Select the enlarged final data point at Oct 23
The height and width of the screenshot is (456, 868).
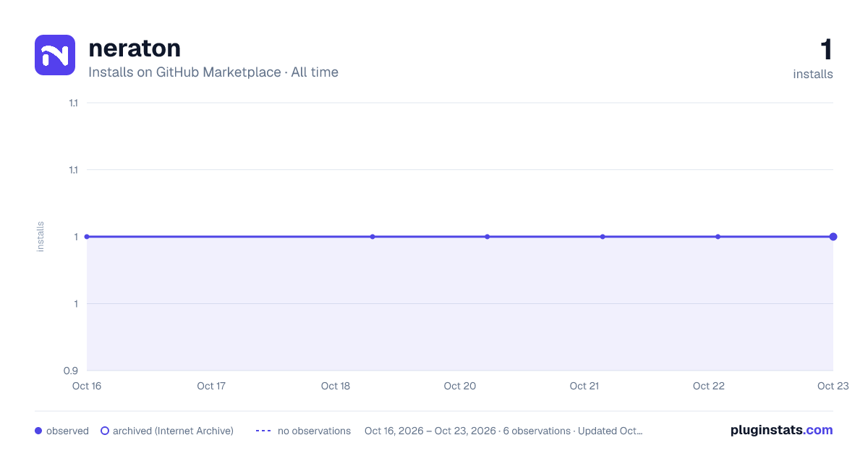click(x=833, y=237)
